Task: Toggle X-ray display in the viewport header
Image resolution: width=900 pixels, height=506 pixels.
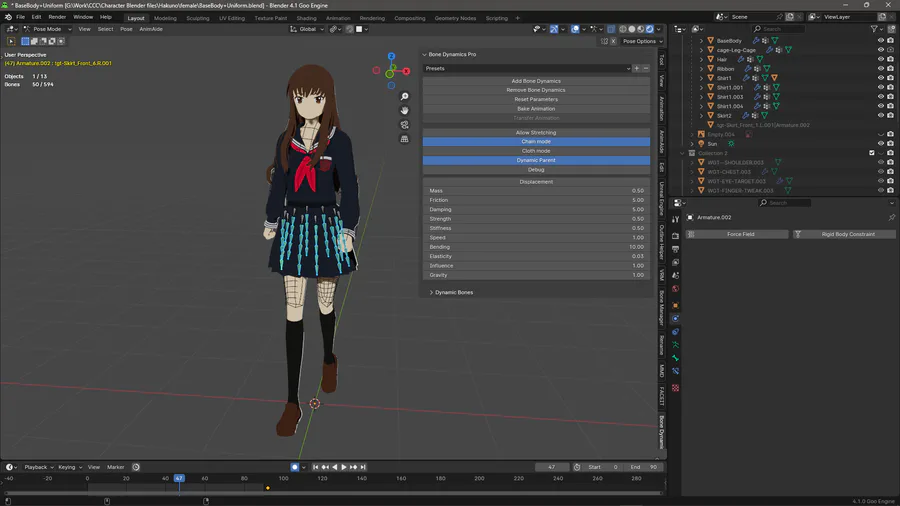Action: (611, 29)
